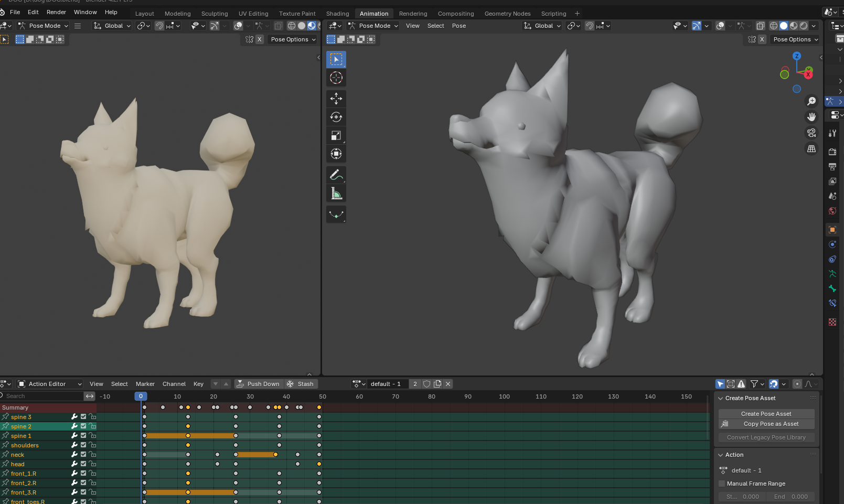Open the World properties tab

(x=832, y=211)
